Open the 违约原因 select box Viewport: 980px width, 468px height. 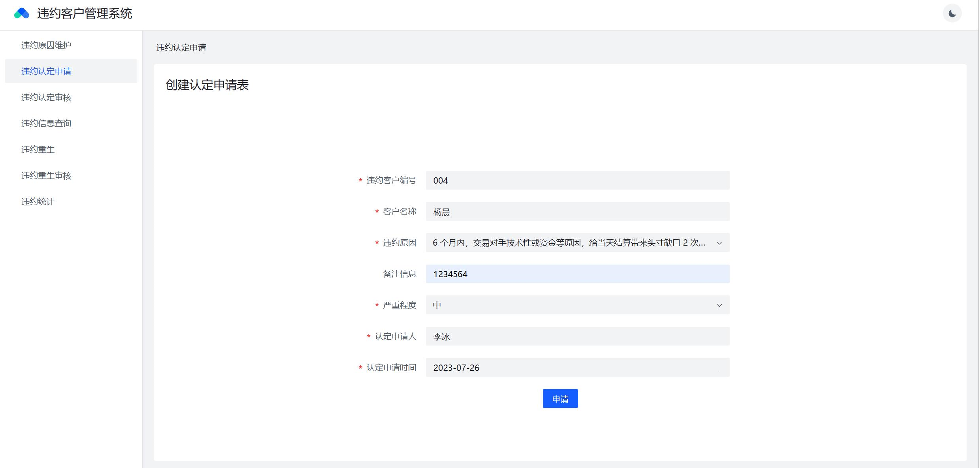click(569, 243)
